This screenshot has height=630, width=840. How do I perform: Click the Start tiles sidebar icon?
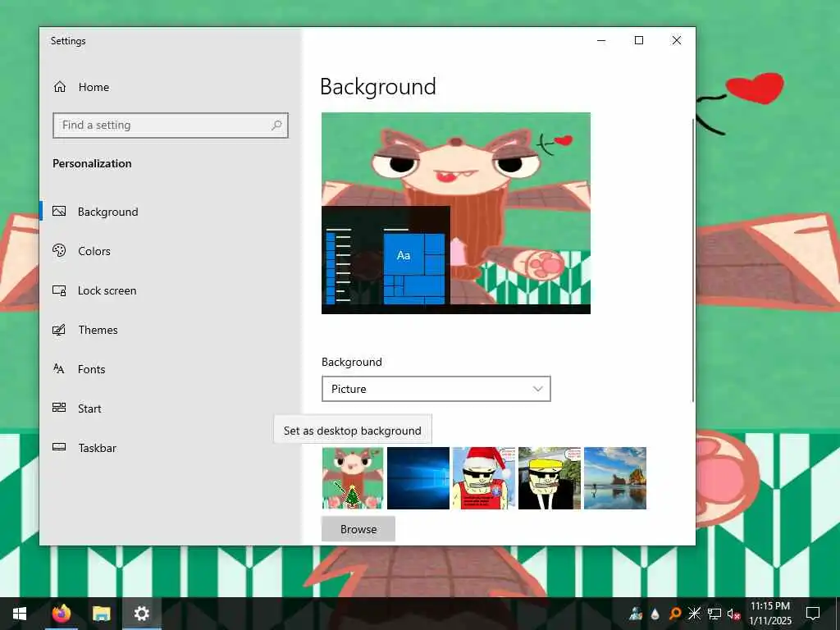[59, 408]
